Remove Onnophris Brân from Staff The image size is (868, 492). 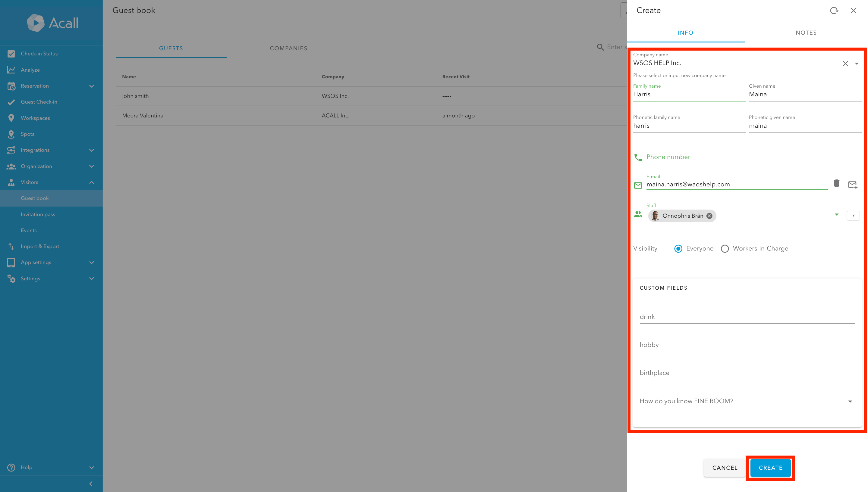click(x=709, y=216)
